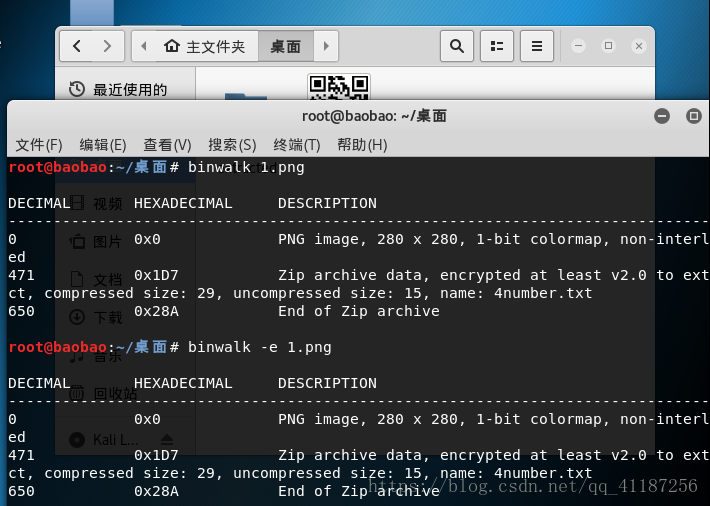Open the terminal 编辑(E) menu
This screenshot has height=506, width=710.
103,145
